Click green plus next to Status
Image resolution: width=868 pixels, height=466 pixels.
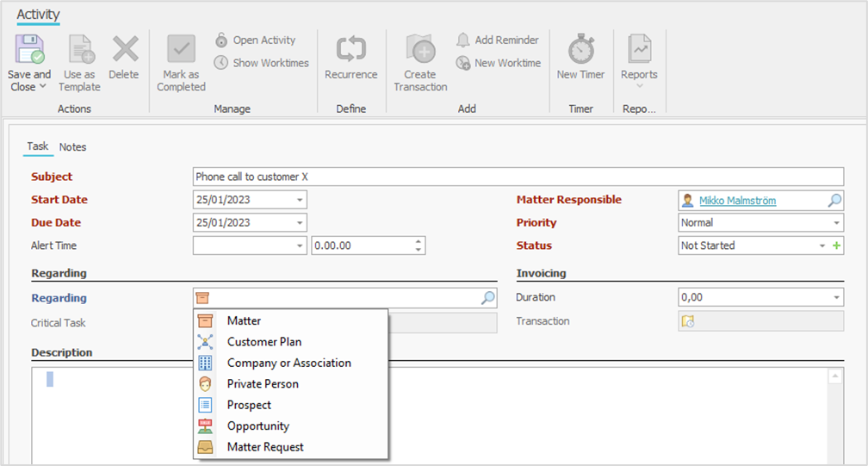point(836,245)
